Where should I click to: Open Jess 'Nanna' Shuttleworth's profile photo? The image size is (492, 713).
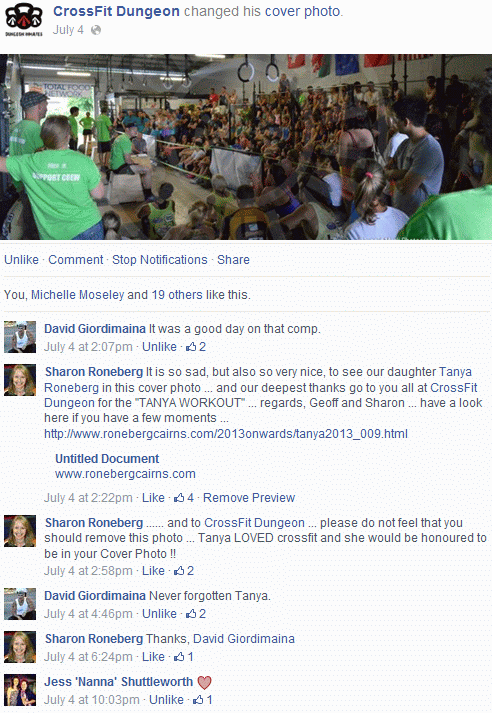20,690
